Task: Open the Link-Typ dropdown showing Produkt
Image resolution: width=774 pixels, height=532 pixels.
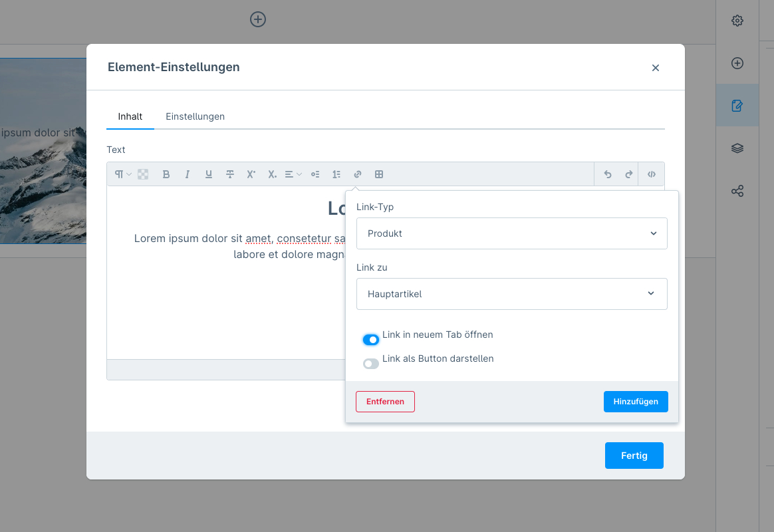Action: pyautogui.click(x=511, y=233)
